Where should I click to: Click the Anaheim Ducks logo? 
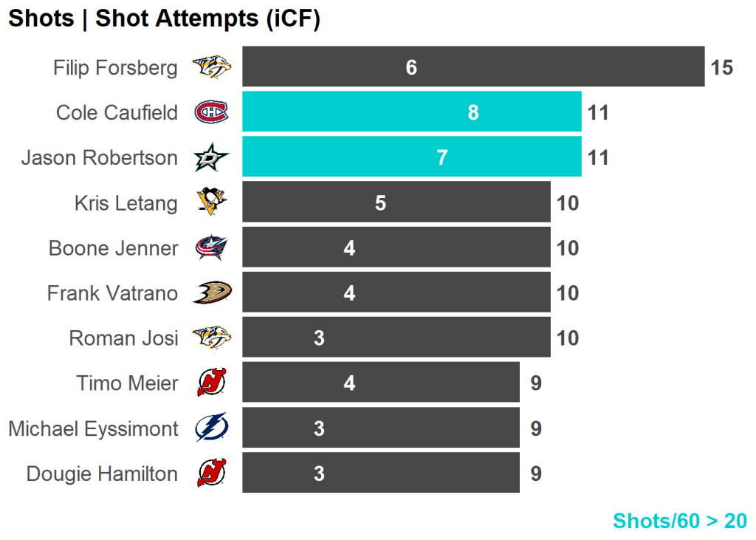(212, 293)
